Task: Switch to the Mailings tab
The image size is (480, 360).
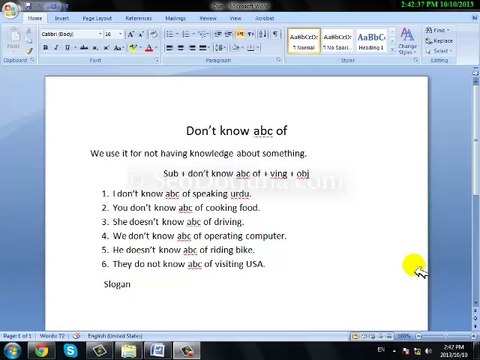Action: point(175,18)
